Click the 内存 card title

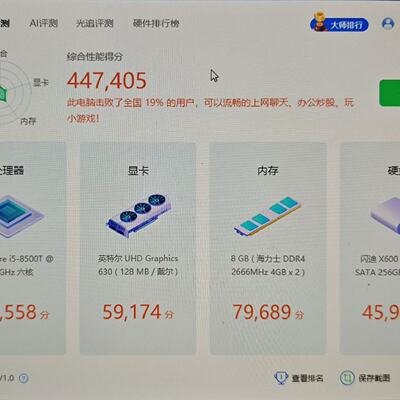pos(268,171)
